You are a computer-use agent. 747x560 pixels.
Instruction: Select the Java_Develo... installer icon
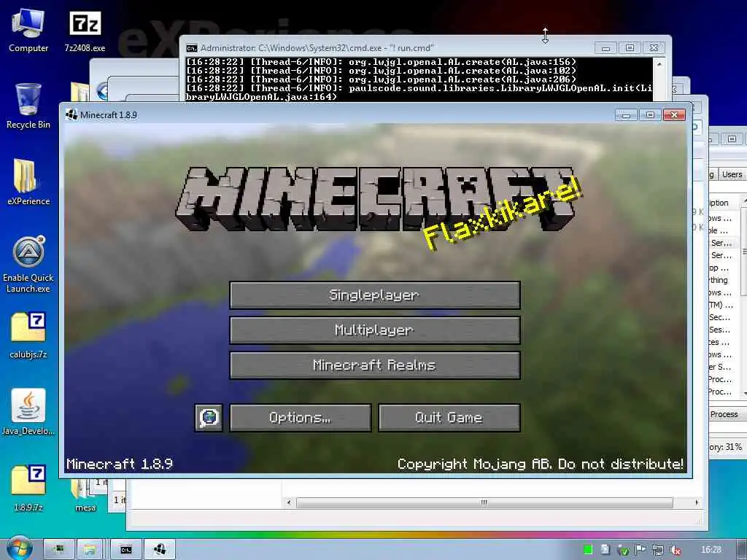tap(28, 412)
